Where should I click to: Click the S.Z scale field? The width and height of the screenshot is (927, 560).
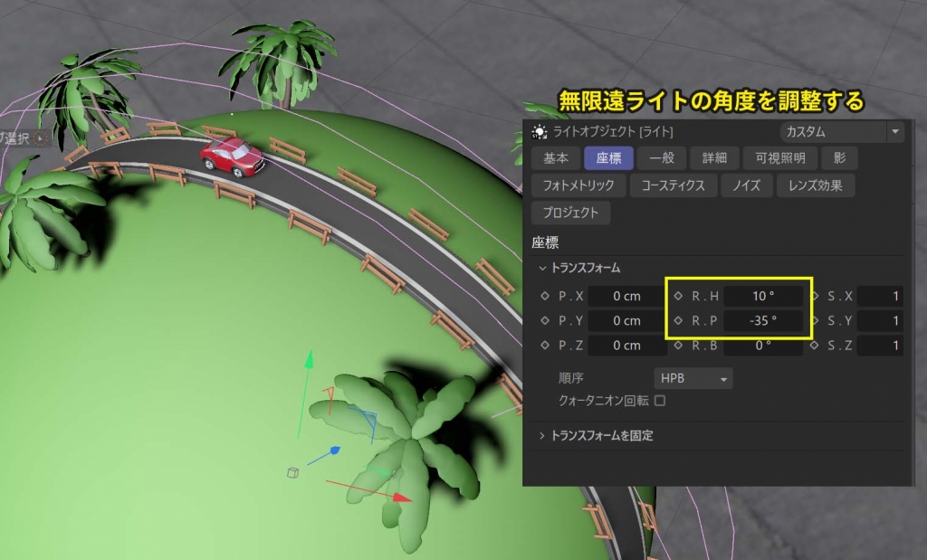tap(880, 346)
